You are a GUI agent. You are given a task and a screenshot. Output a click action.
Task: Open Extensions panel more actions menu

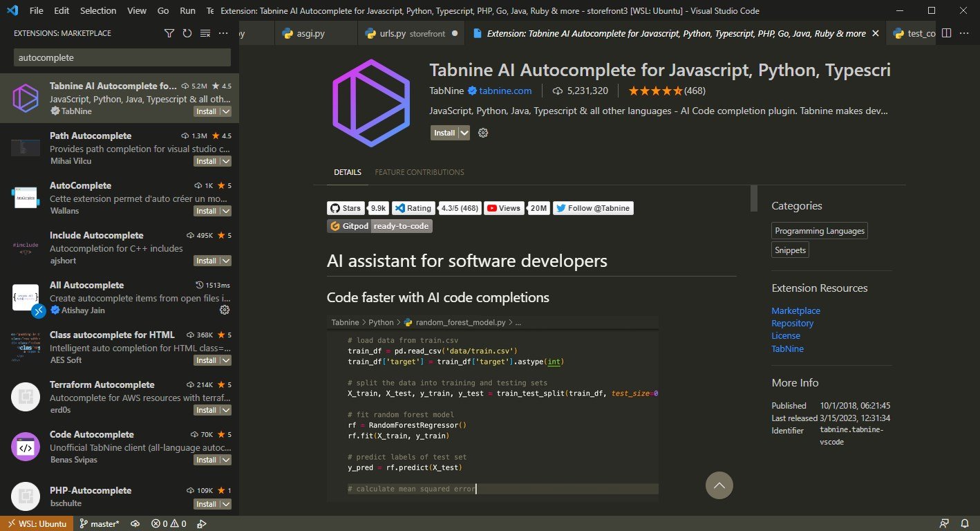[223, 33]
